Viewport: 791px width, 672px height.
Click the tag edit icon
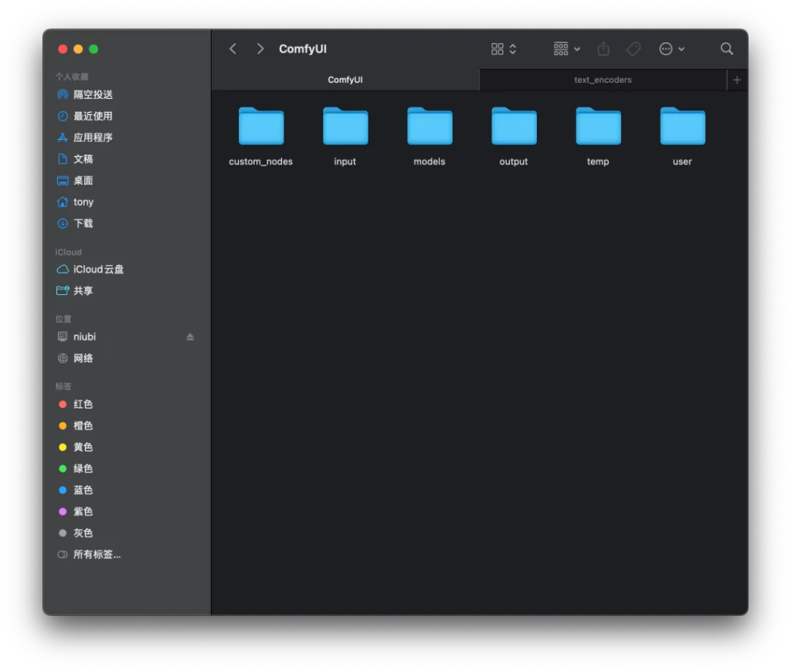[633, 49]
